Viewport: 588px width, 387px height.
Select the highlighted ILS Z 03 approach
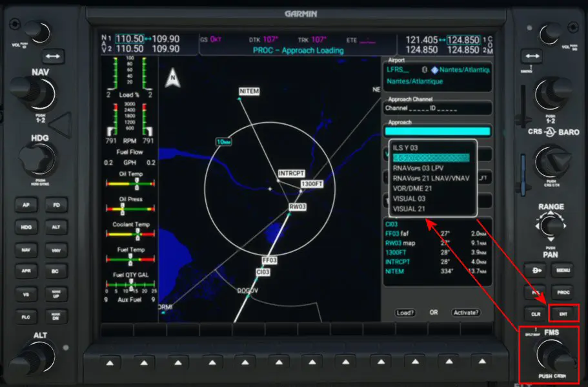pos(431,158)
